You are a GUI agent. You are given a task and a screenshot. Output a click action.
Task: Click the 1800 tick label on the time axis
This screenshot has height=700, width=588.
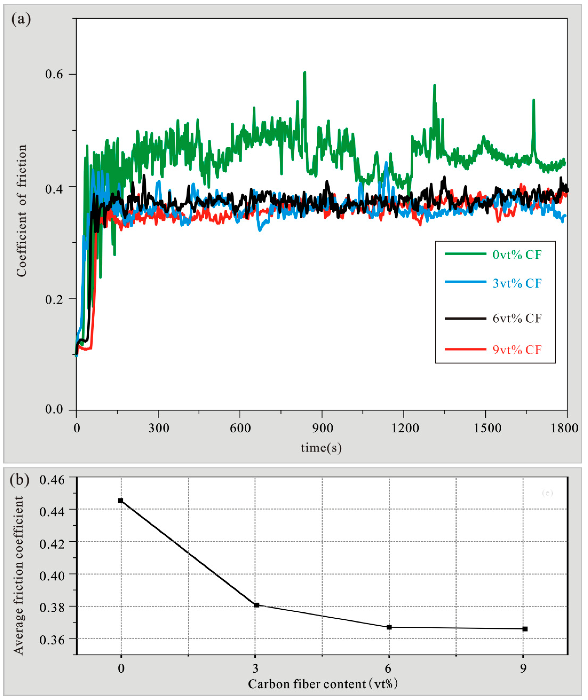tap(565, 428)
